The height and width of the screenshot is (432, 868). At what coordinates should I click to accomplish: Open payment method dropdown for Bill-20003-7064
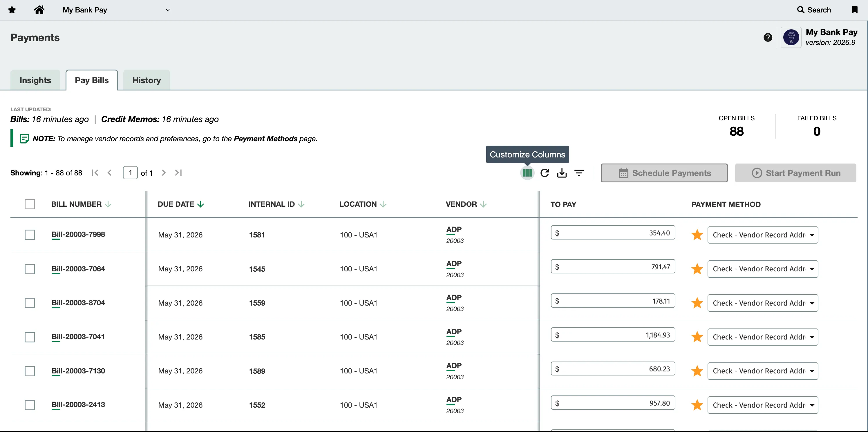click(762, 269)
